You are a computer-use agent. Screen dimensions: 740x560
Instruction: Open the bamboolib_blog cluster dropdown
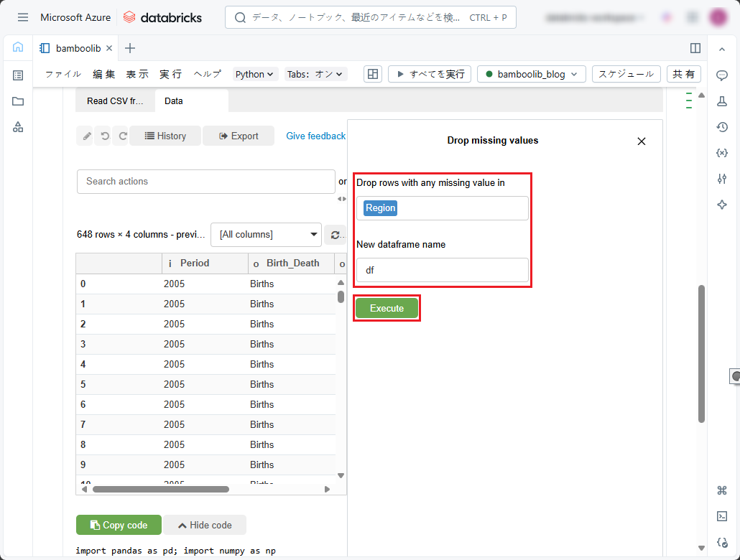click(x=531, y=74)
